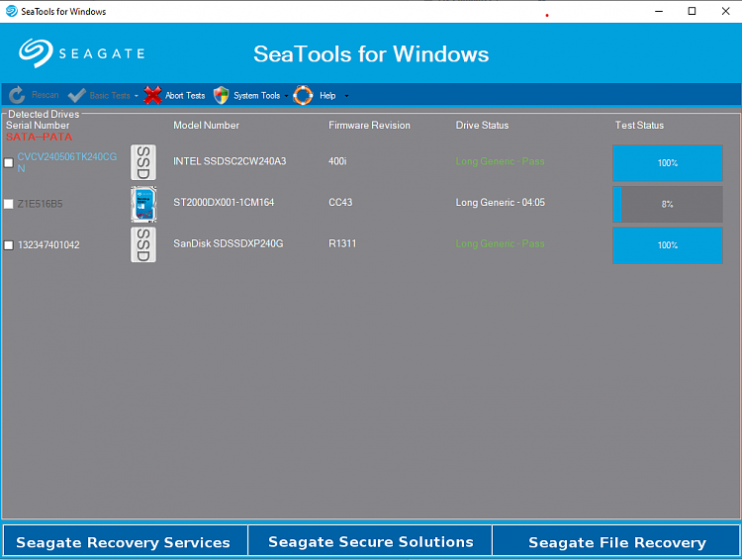
Task: Open Seagate Secure Solutions
Action: tap(371, 540)
